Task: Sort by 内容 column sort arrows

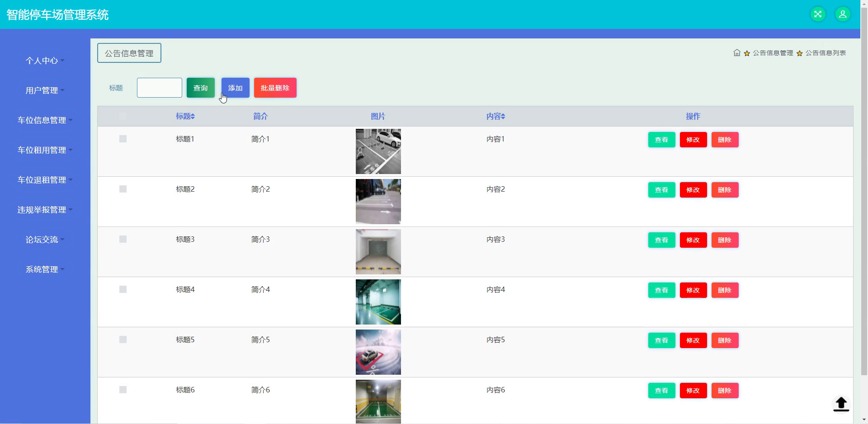Action: coord(503,117)
